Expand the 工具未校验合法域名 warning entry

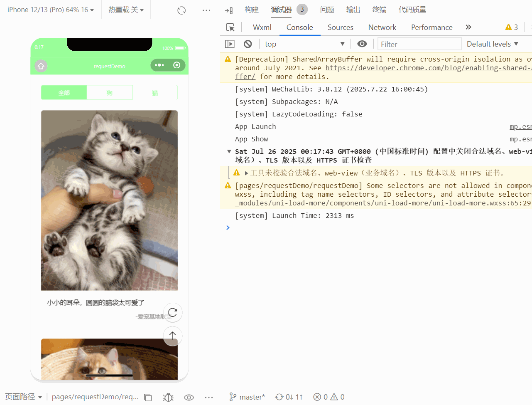246,173
